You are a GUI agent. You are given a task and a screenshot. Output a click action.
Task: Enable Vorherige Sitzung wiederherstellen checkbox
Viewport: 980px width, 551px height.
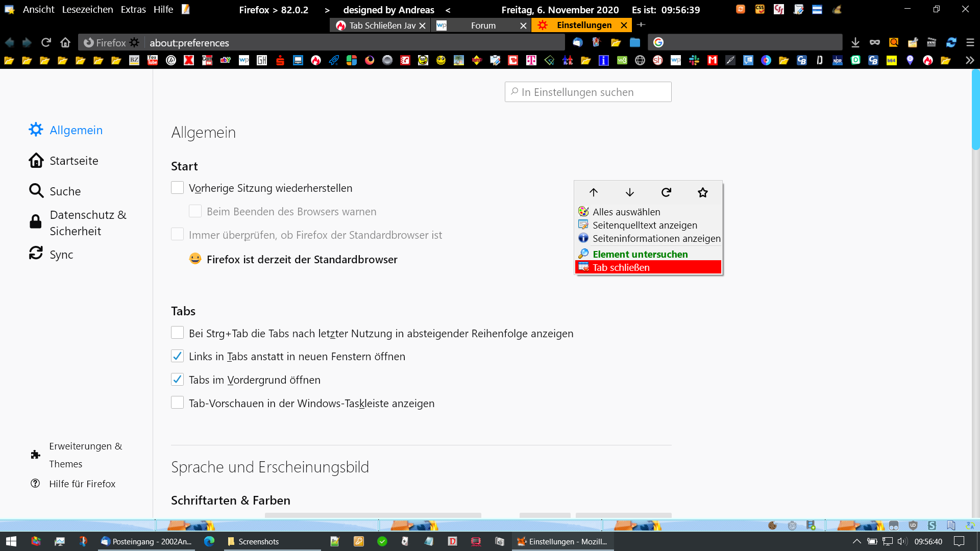177,188
